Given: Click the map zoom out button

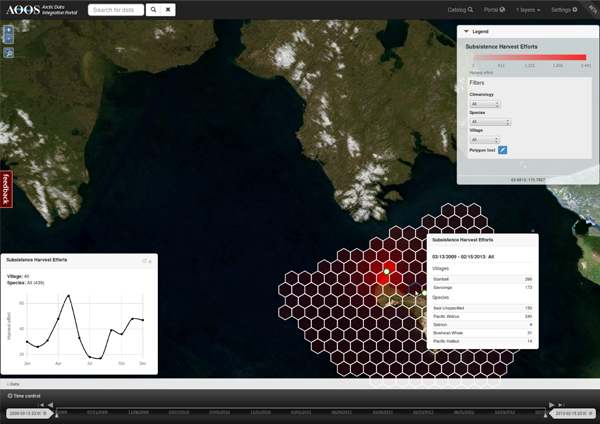Looking at the screenshot, I should point(9,38).
